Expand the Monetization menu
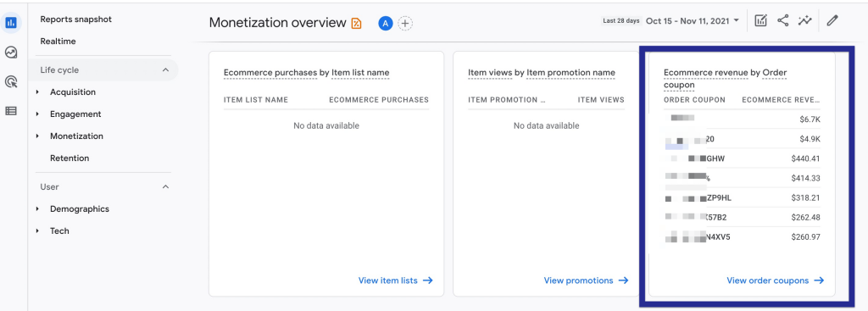 point(75,136)
